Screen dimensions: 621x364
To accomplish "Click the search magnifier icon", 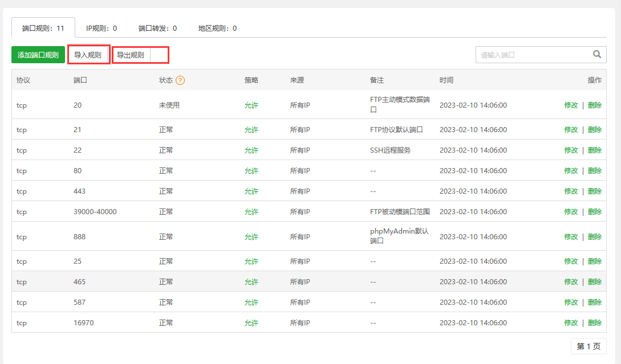I will 597,54.
